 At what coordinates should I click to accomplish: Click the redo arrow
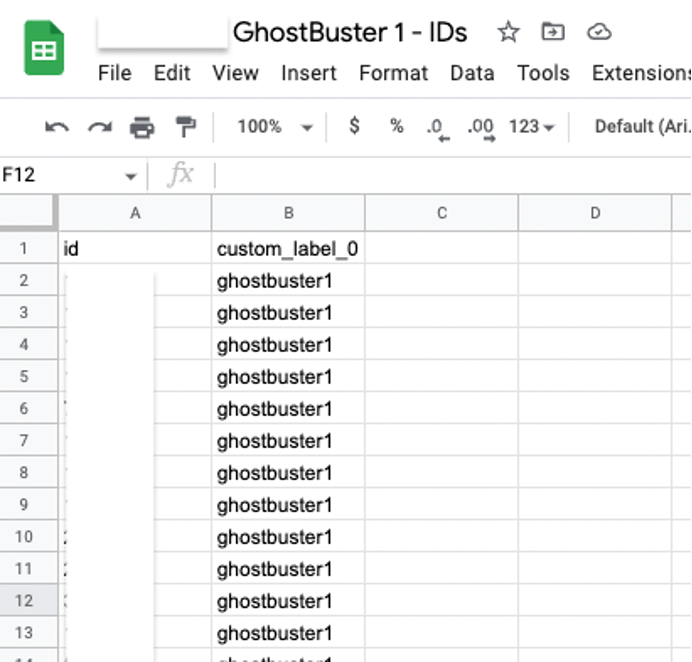coord(100,128)
